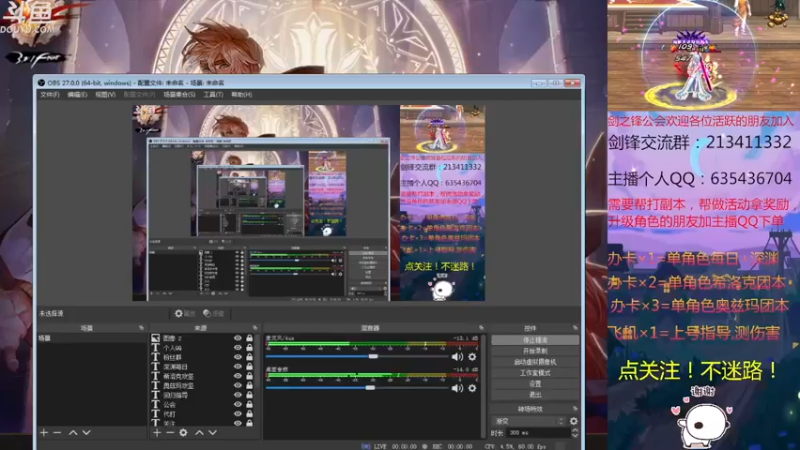Screen dimensions: 800x450
Task: Open the 文件(F) menu in OBS
Action: (49, 94)
